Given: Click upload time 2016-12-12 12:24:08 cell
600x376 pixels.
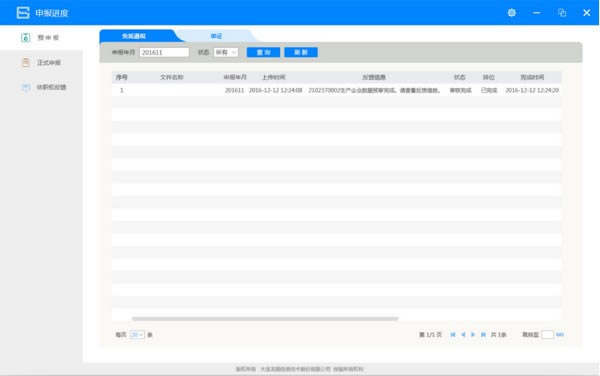Looking at the screenshot, I should pyautogui.click(x=276, y=90).
